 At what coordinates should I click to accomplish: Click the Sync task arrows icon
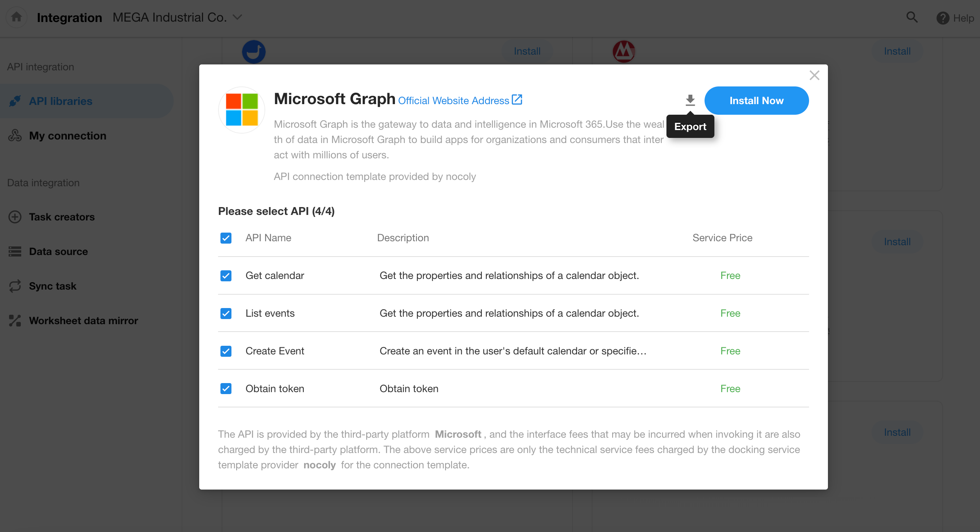pos(15,286)
